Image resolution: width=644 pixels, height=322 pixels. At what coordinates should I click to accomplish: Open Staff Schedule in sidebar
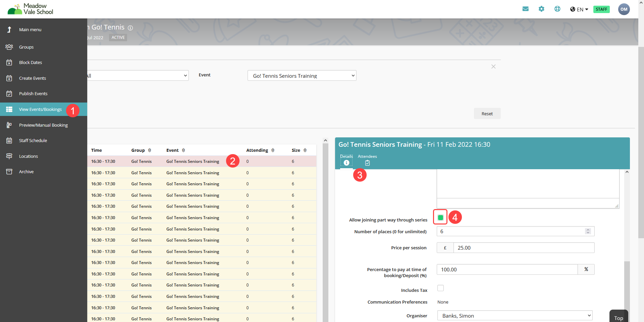(x=33, y=140)
